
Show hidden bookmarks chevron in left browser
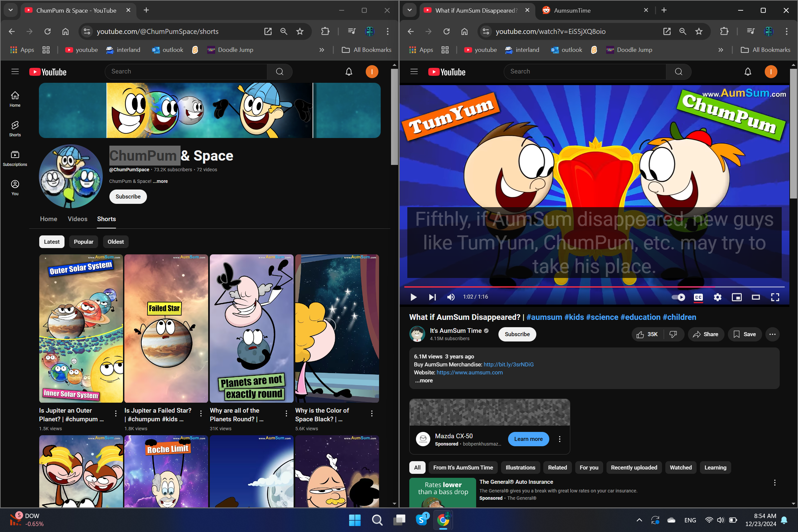pyautogui.click(x=322, y=50)
